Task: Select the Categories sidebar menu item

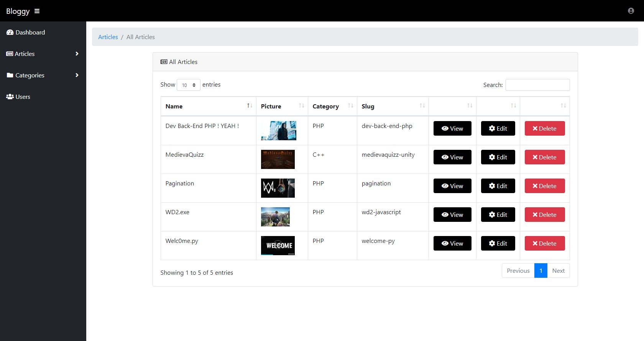Action: tap(43, 75)
